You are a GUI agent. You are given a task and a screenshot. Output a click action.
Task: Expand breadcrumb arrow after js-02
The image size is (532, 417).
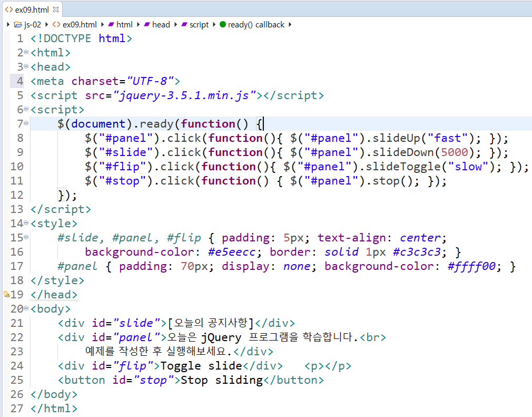[46, 24]
